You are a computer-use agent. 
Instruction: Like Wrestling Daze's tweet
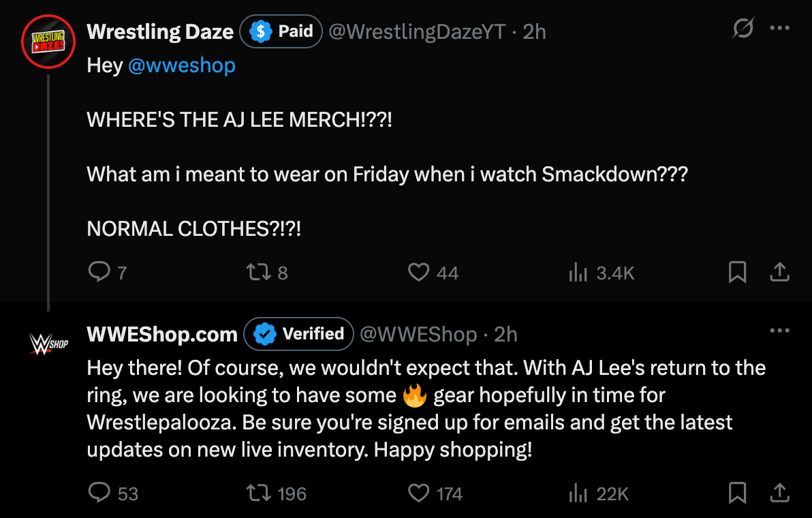[x=418, y=272]
